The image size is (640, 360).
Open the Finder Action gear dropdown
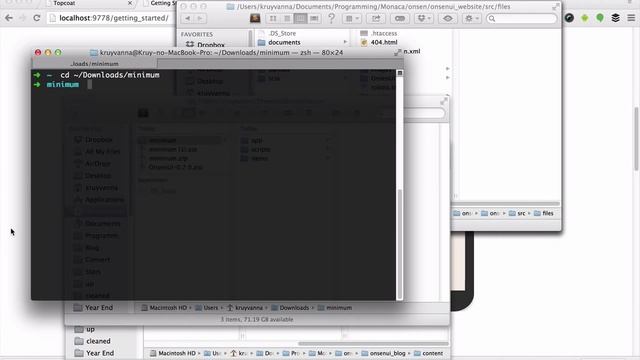pyautogui.click(x=471, y=18)
